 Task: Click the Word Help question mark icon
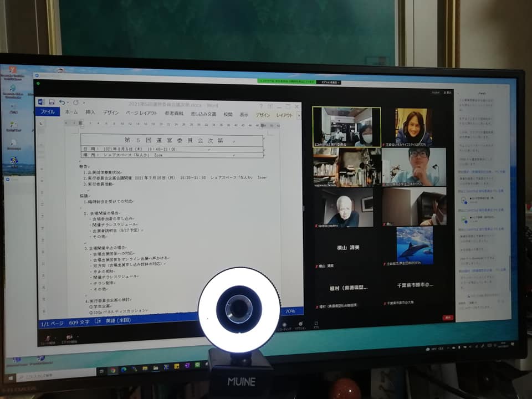(x=260, y=106)
